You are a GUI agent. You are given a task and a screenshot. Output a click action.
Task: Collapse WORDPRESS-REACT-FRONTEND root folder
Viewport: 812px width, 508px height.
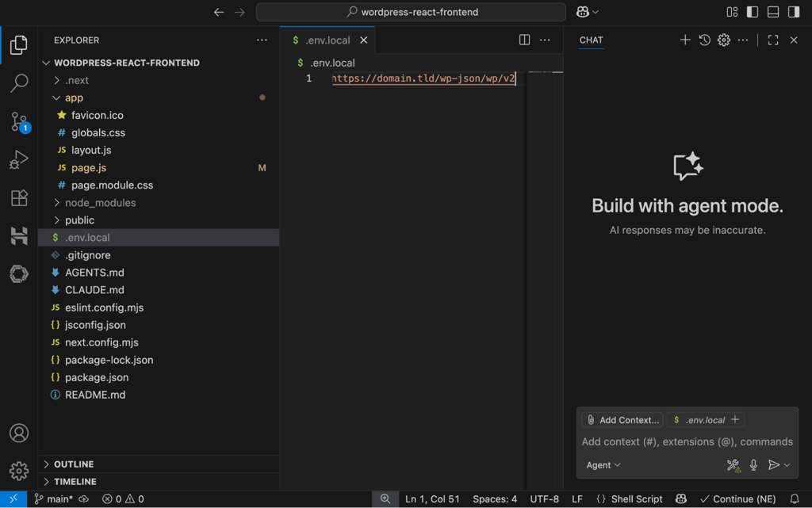[159, 63]
